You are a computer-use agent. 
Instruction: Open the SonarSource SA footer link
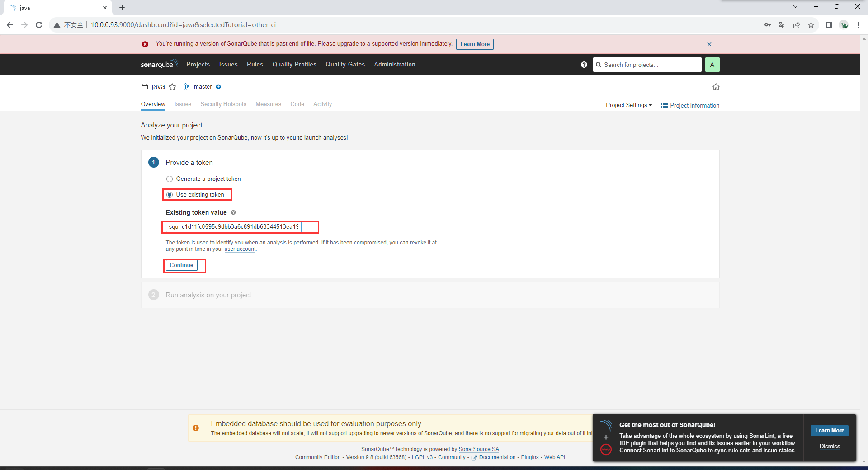[479, 449]
